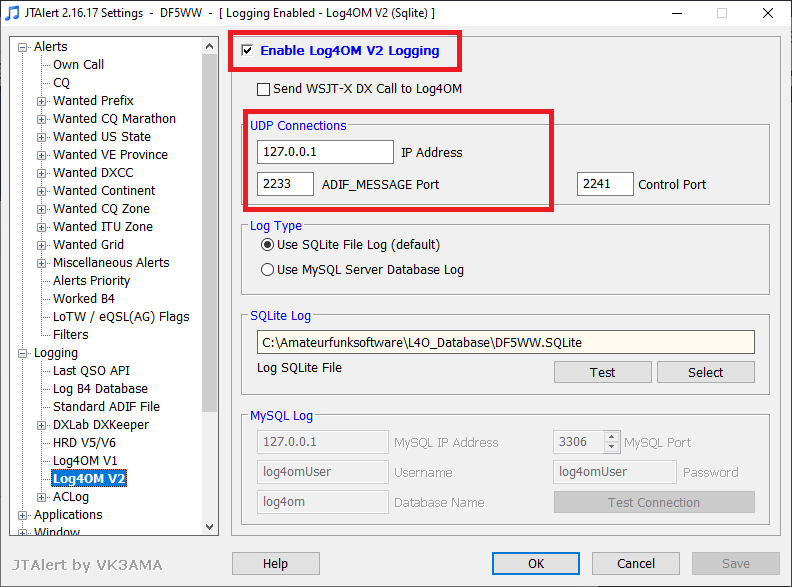
Task: Click the SQLite log file path field
Action: 506,343
